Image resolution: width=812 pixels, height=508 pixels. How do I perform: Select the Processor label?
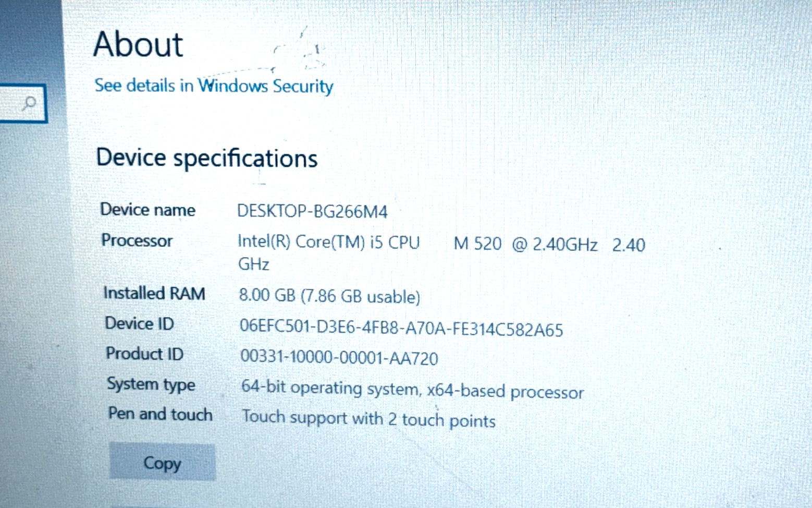tap(137, 240)
